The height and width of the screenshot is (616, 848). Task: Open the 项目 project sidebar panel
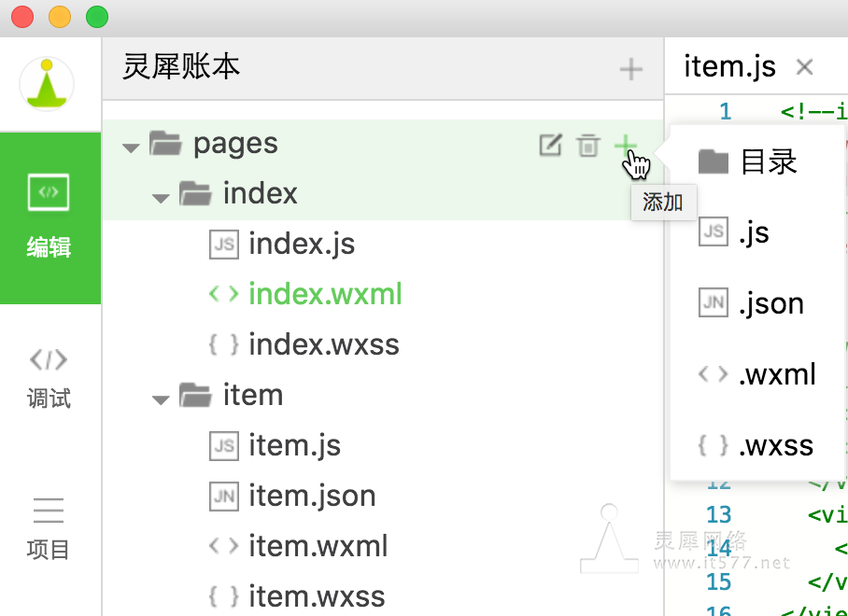tap(49, 528)
